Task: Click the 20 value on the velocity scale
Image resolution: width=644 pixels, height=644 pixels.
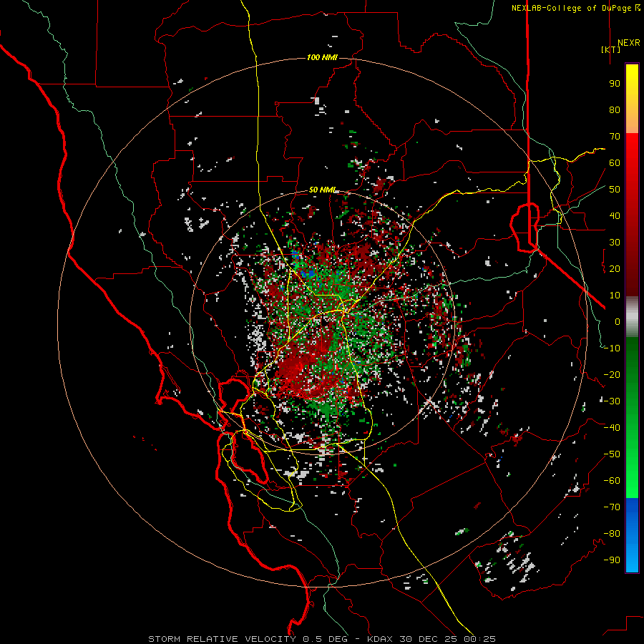Action: tap(615, 269)
